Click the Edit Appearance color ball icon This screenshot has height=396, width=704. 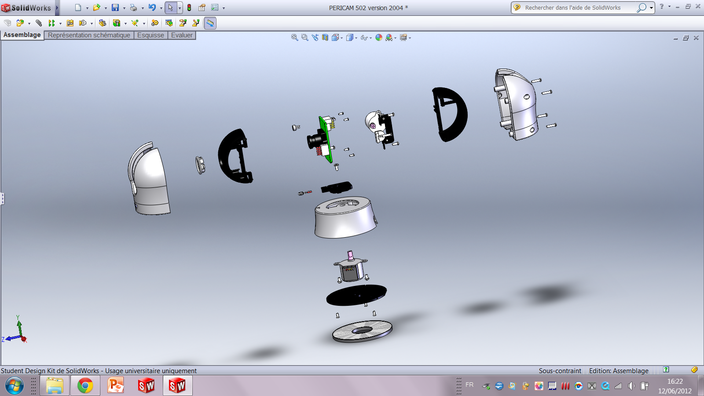click(378, 38)
